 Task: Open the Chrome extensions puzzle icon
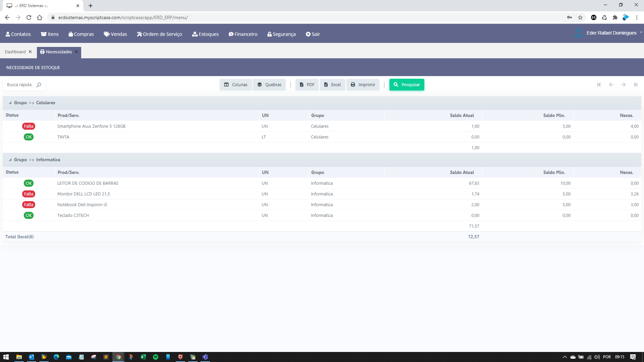[615, 17]
